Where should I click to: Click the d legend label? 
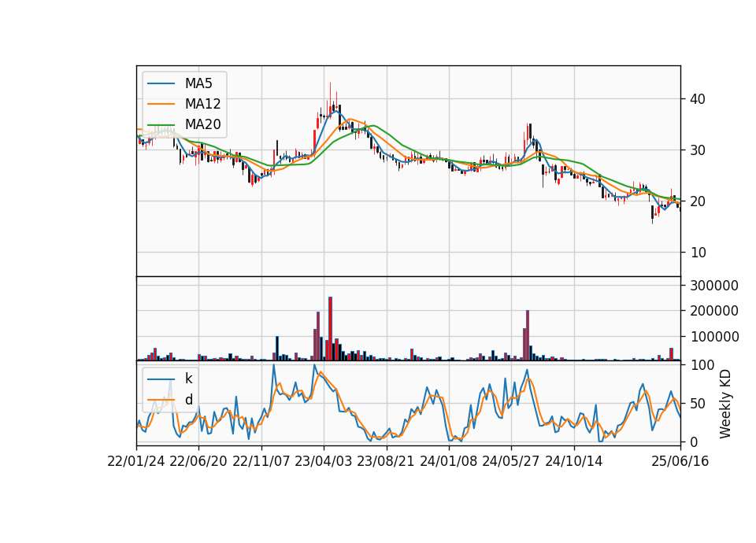pos(188,400)
